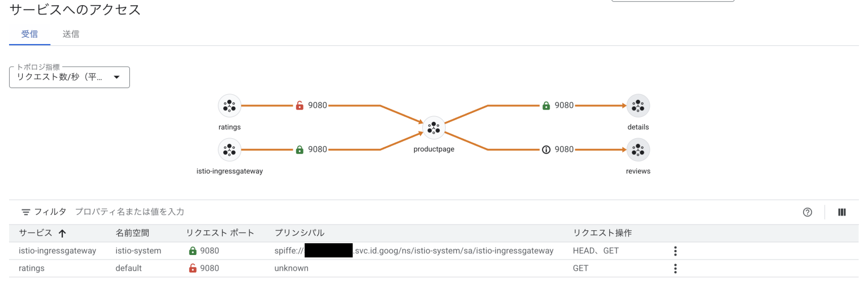The height and width of the screenshot is (303, 868).
Task: Click green lock on details edge
Action: [x=546, y=106]
